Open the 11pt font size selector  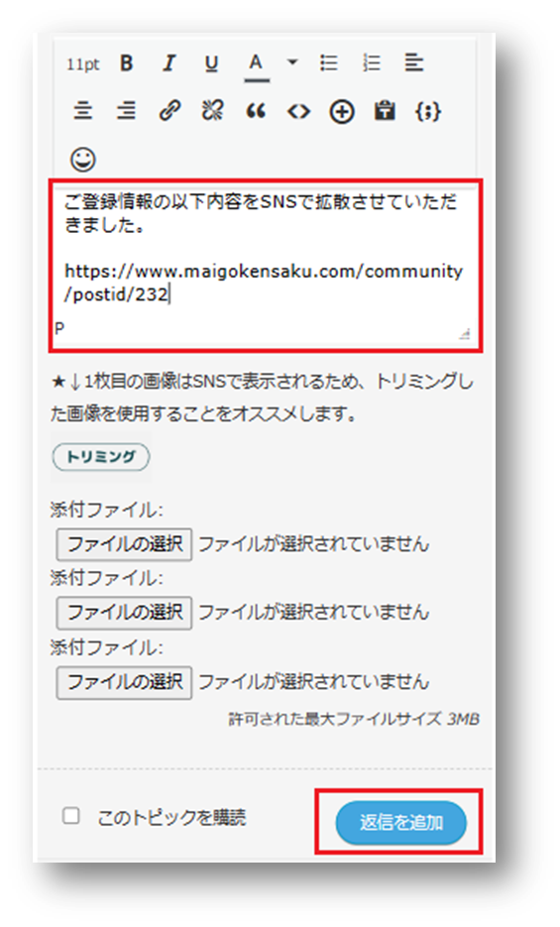(x=82, y=63)
